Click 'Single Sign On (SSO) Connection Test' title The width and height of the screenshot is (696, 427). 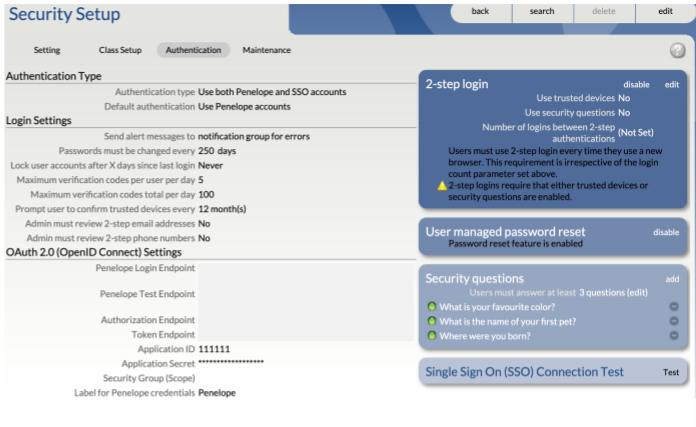pos(525,372)
